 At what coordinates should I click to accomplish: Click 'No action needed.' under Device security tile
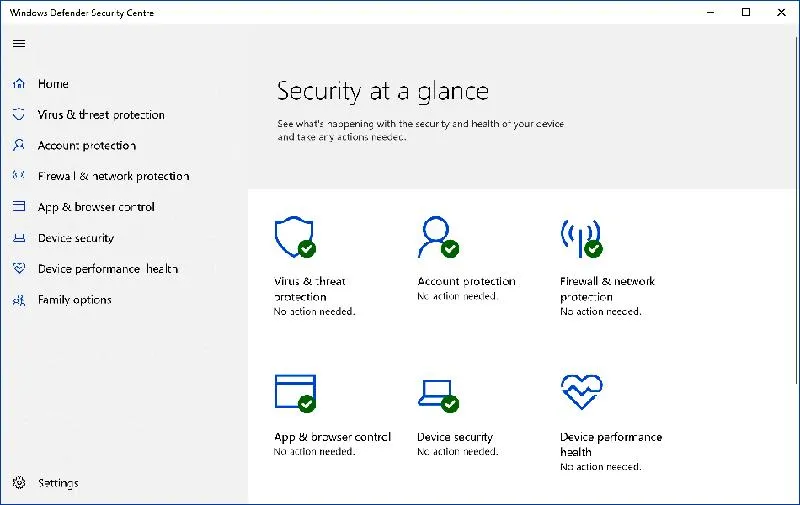(x=458, y=451)
